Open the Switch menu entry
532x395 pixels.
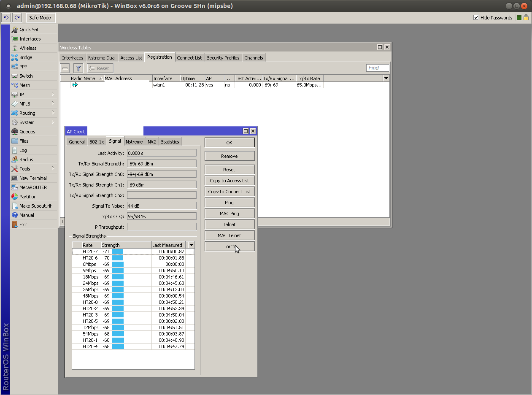pos(26,76)
